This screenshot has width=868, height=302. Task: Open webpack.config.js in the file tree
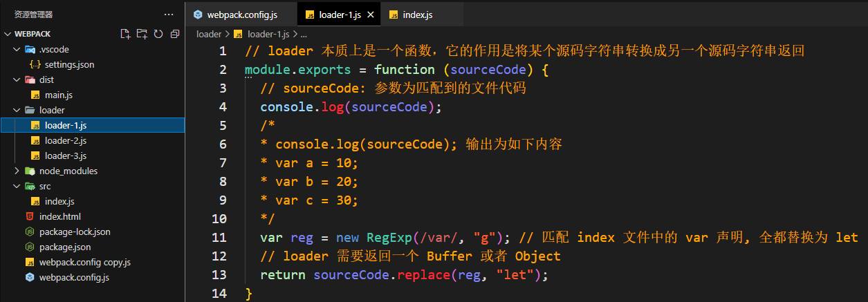tap(74, 277)
